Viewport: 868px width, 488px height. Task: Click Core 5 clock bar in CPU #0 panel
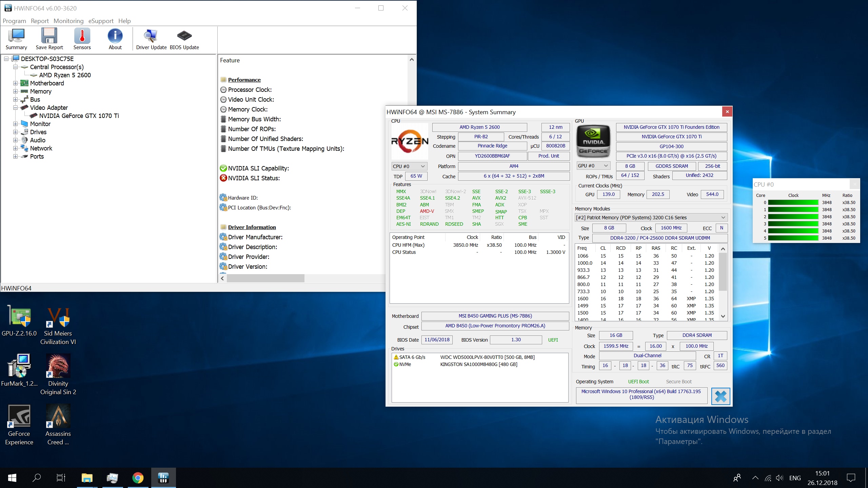(x=793, y=238)
